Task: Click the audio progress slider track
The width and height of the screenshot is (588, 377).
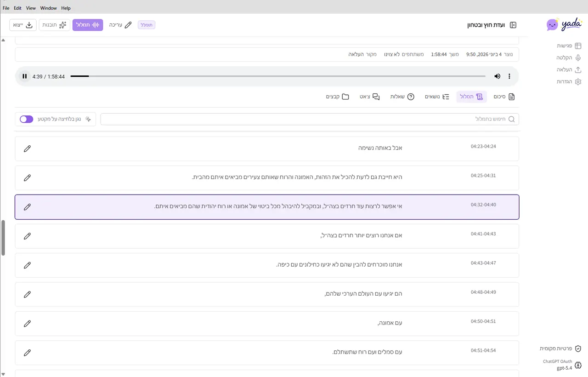Action: tap(277, 76)
